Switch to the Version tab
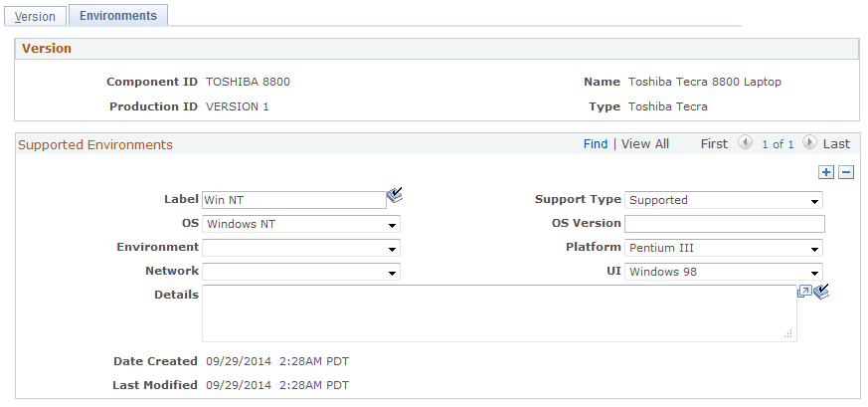This screenshot has width=868, height=407. pyautogui.click(x=35, y=16)
